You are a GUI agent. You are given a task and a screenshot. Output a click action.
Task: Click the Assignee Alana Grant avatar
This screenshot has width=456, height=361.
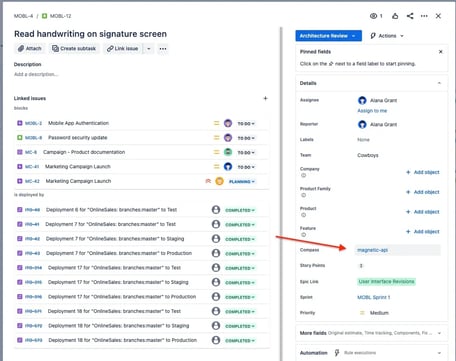tap(362, 100)
